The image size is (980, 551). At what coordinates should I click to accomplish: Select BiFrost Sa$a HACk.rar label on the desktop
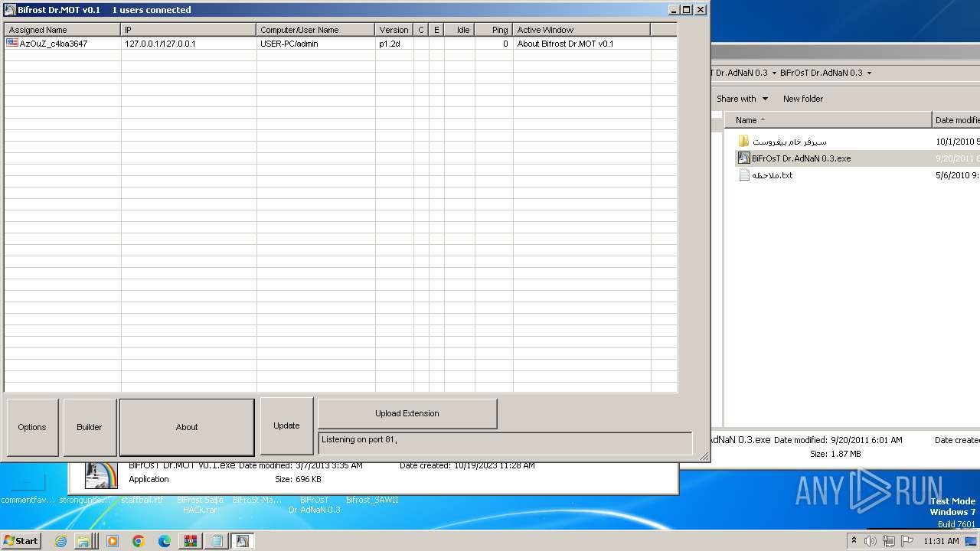(200, 504)
